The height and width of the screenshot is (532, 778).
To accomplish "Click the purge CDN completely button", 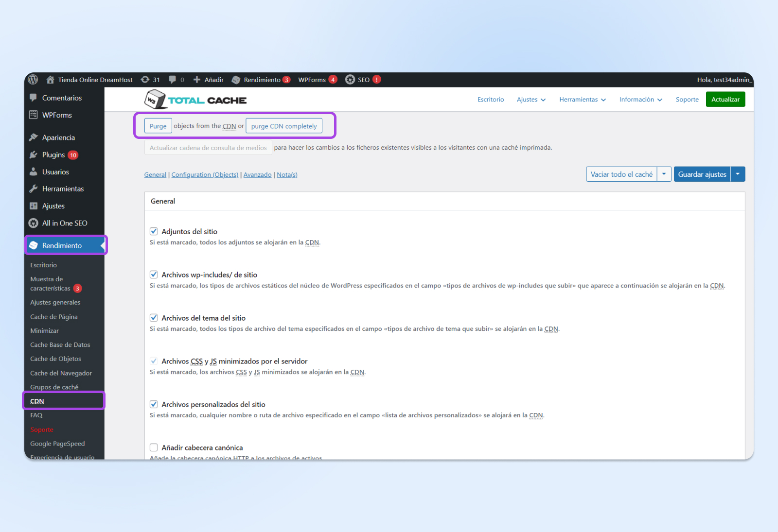I will pos(284,126).
